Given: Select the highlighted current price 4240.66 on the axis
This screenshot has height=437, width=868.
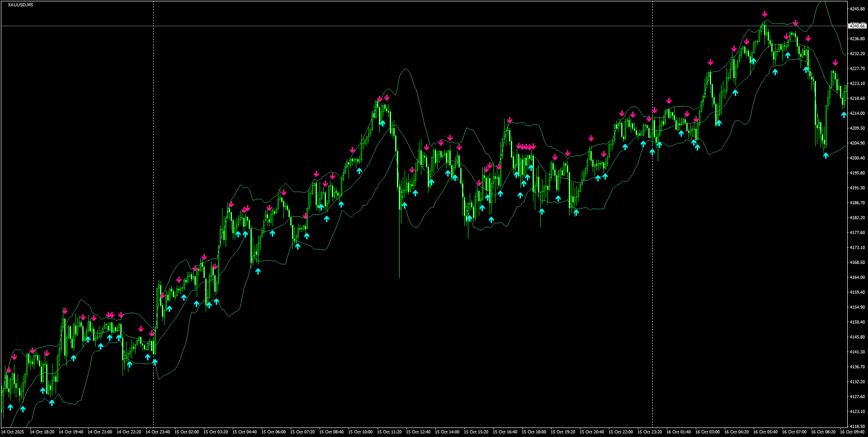Looking at the screenshot, I should pyautogui.click(x=857, y=26).
